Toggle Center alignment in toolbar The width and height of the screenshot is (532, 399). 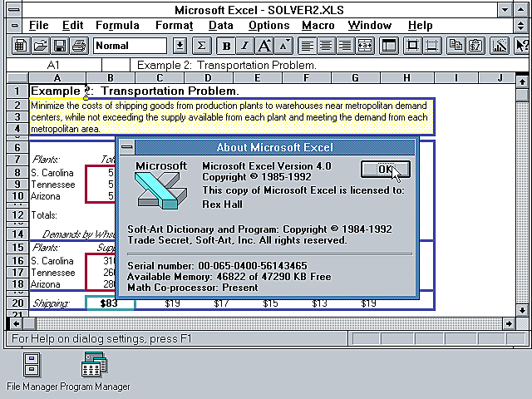point(326,46)
